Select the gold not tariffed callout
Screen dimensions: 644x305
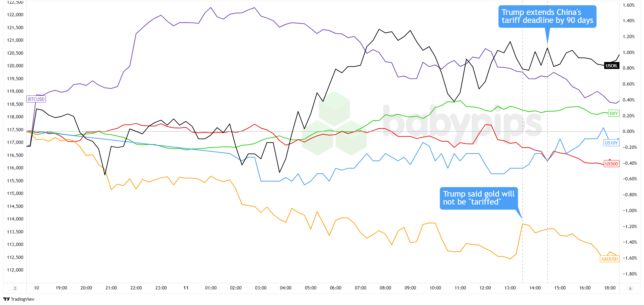(478, 198)
